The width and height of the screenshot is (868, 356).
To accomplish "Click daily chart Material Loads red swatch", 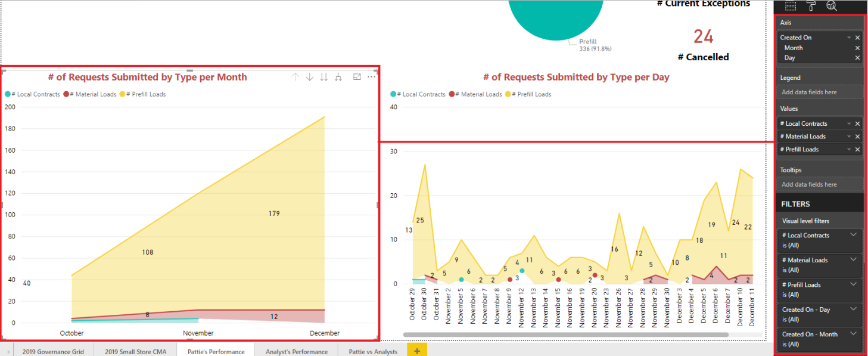I will click(452, 94).
